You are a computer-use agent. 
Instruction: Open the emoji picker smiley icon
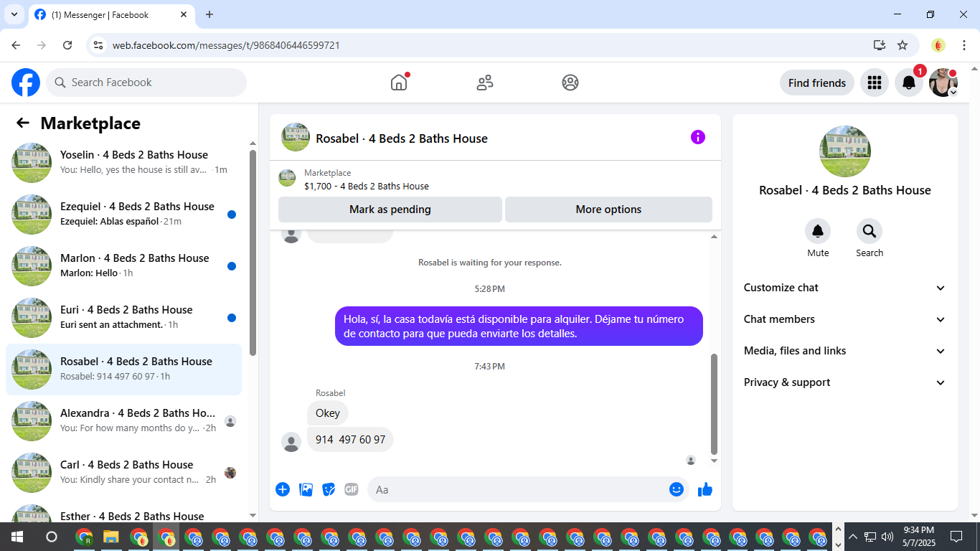click(677, 489)
